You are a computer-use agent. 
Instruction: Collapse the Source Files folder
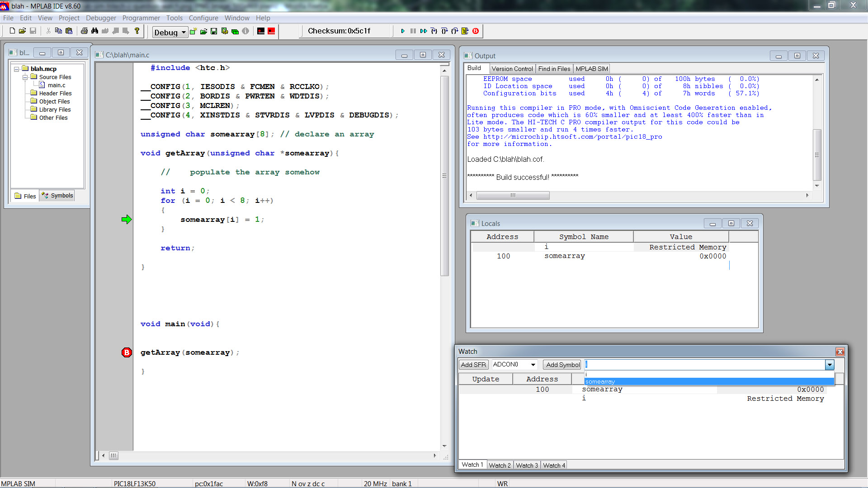tap(25, 77)
